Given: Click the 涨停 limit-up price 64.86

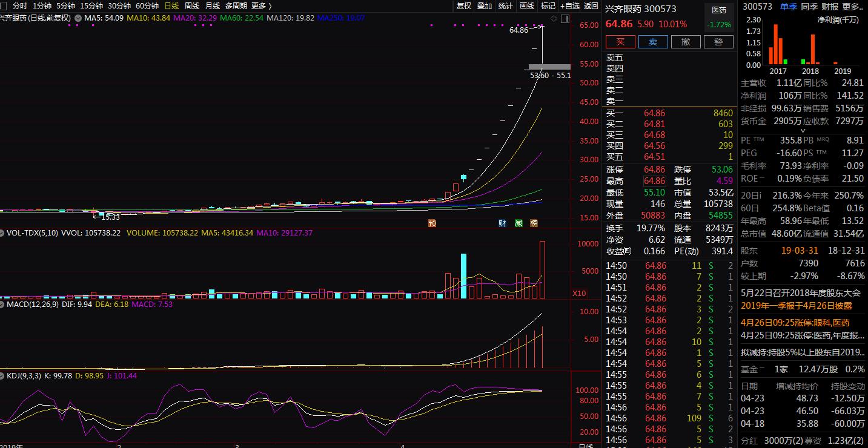Looking at the screenshot, I should click(x=654, y=170).
